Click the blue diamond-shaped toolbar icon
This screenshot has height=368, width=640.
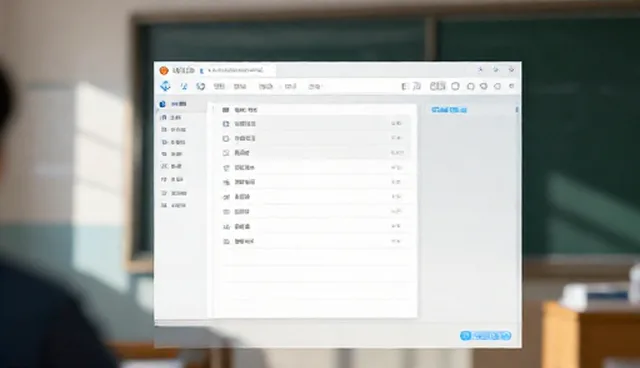point(165,86)
